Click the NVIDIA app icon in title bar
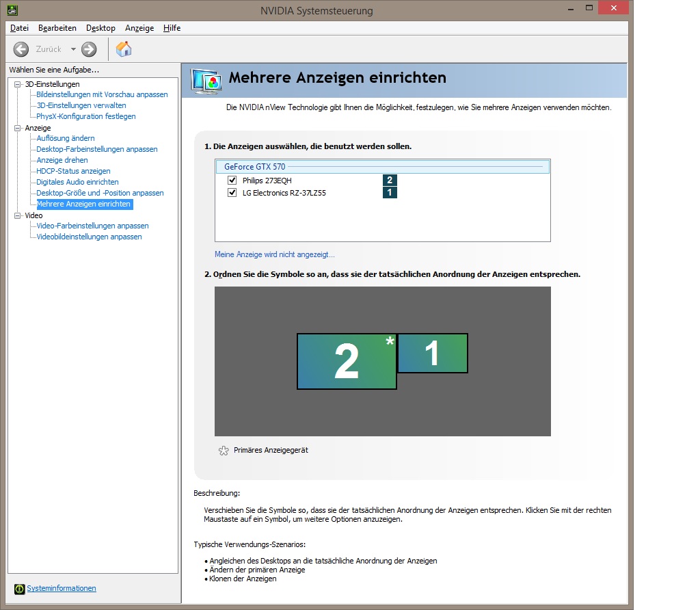This screenshot has width=700, height=610. [12, 10]
